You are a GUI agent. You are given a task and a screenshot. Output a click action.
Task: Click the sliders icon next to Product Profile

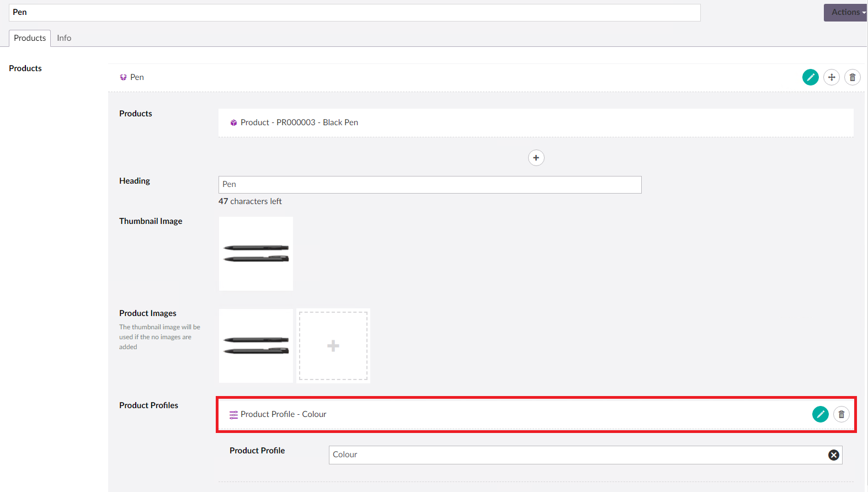233,415
